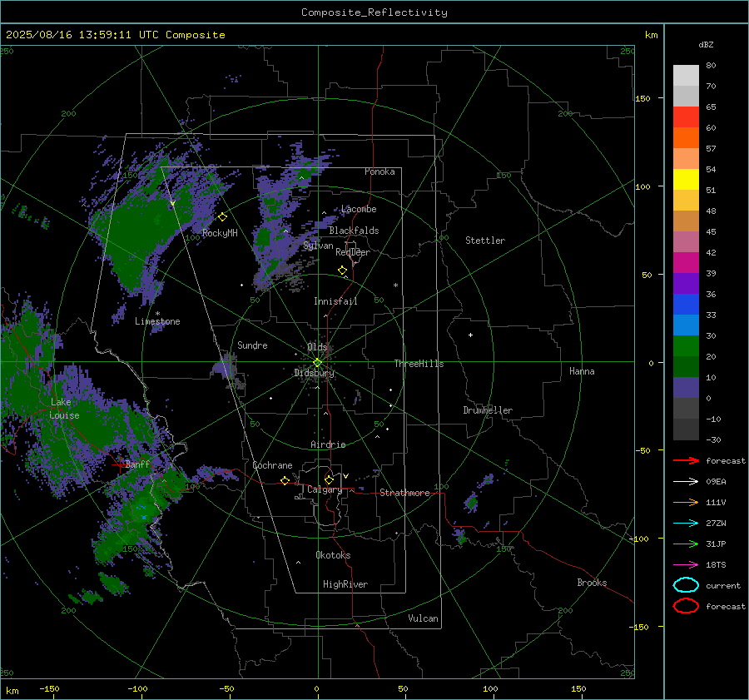749x700 pixels.
Task: Click the yellow diamond marker near RockyMH
Action: click(222, 217)
